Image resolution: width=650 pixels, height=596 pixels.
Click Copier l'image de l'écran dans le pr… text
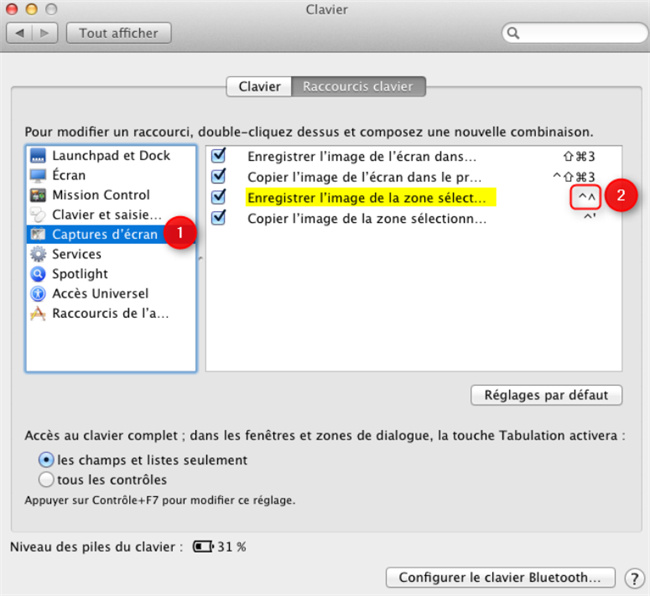coord(365,177)
